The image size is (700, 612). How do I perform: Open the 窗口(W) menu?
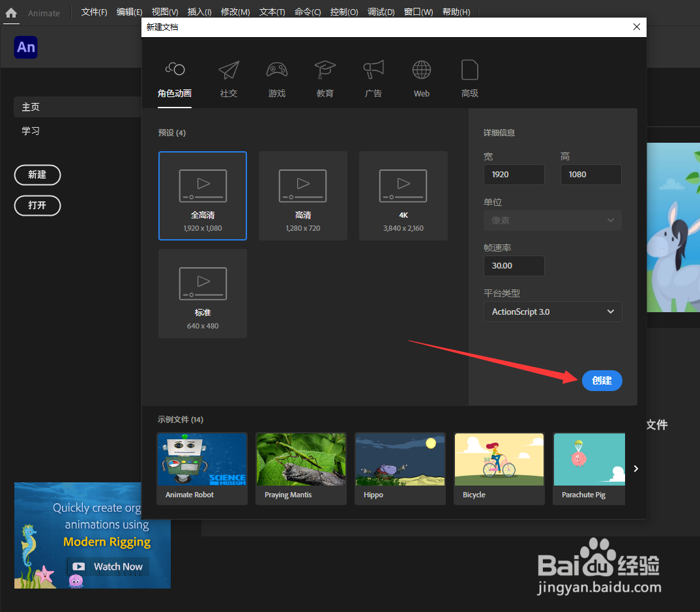click(x=418, y=12)
